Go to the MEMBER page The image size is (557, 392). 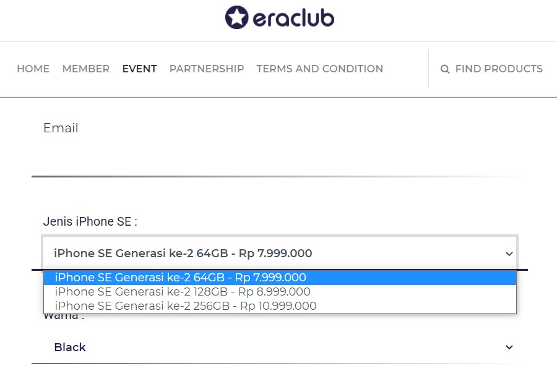pyautogui.click(x=86, y=69)
